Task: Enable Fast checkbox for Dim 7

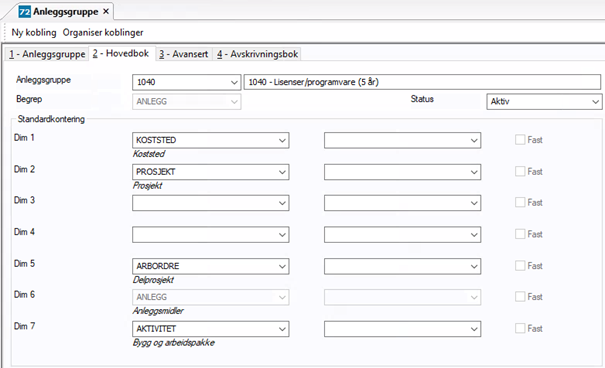Action: point(520,328)
